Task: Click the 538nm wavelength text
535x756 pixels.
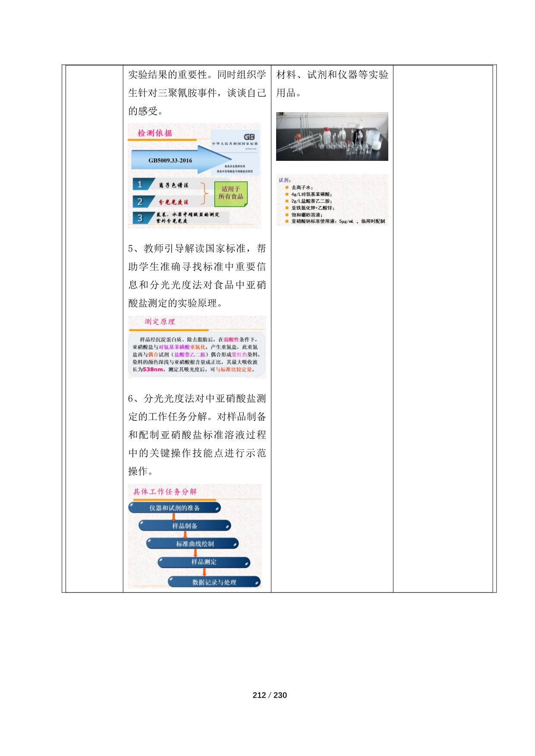Action: (x=153, y=370)
